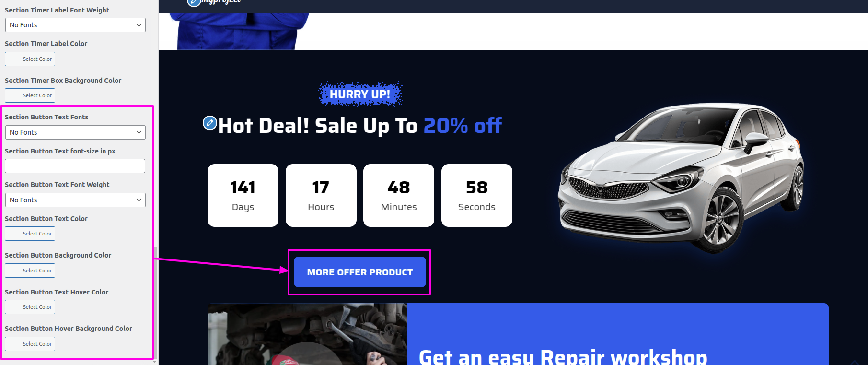
Task: Pick Section Button Text Color
Action: pos(30,234)
